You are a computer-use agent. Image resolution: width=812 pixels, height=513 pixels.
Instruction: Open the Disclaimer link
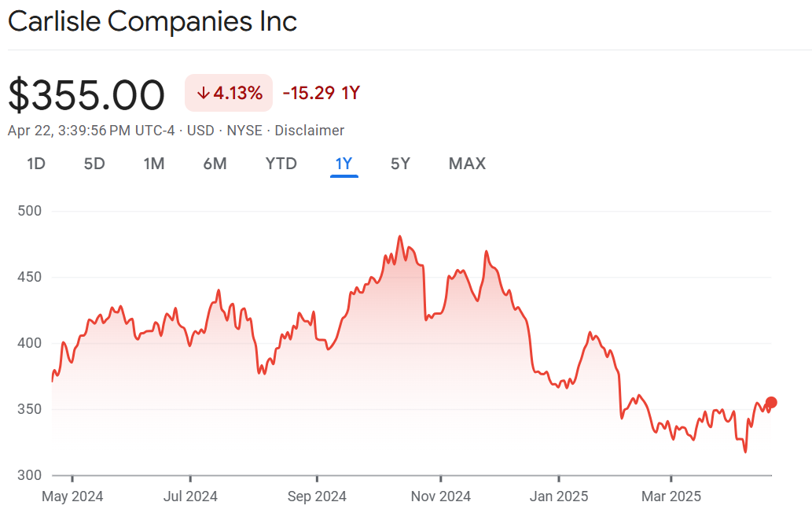pyautogui.click(x=309, y=131)
